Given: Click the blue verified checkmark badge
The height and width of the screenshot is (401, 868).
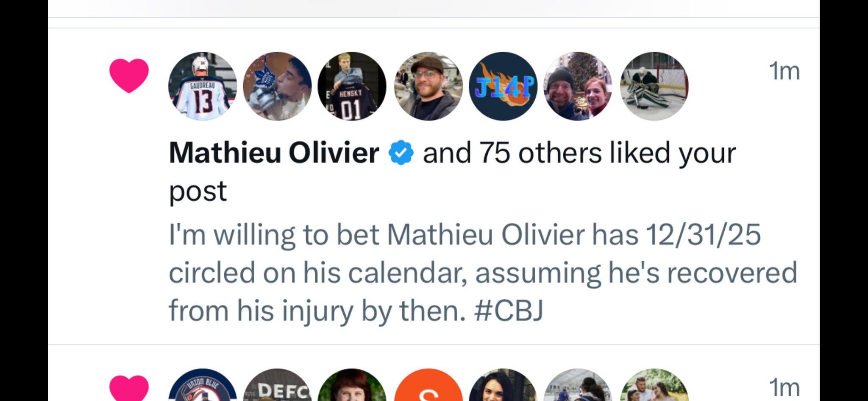Looking at the screenshot, I should [401, 153].
